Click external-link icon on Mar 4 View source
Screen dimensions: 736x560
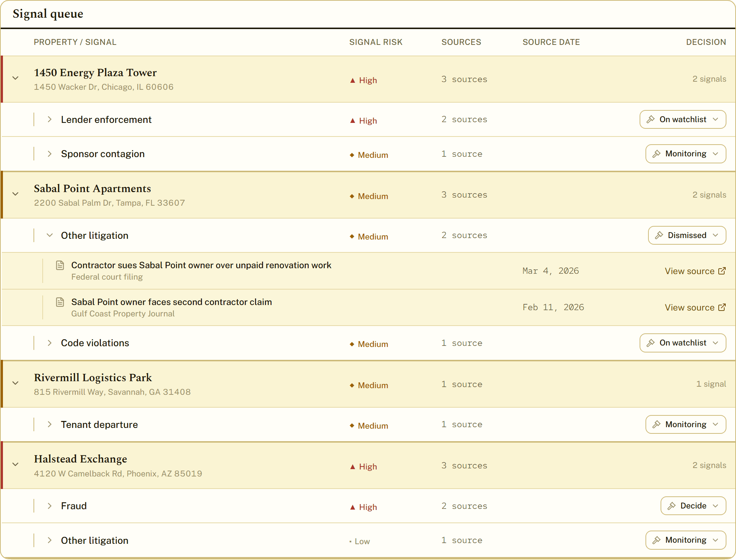coord(722,271)
